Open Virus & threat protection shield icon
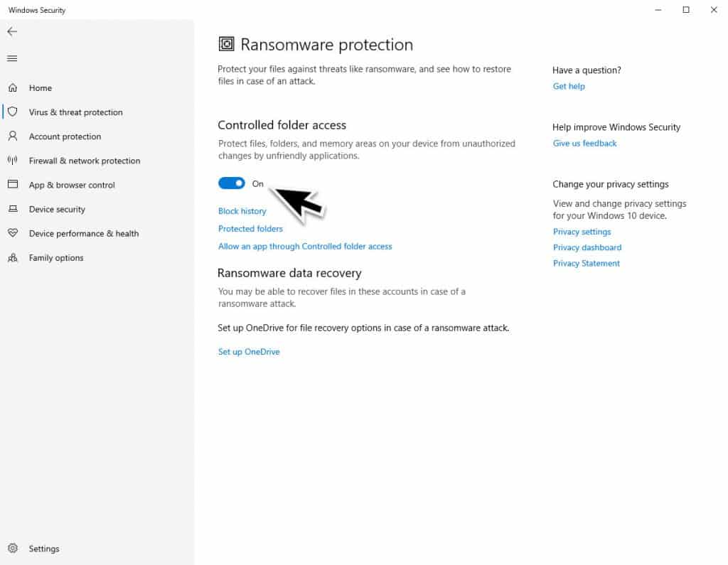This screenshot has width=728, height=565. click(x=14, y=112)
